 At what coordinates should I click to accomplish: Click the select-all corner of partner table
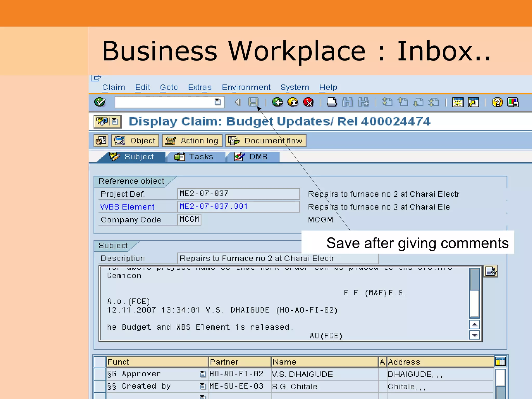pyautogui.click(x=99, y=362)
